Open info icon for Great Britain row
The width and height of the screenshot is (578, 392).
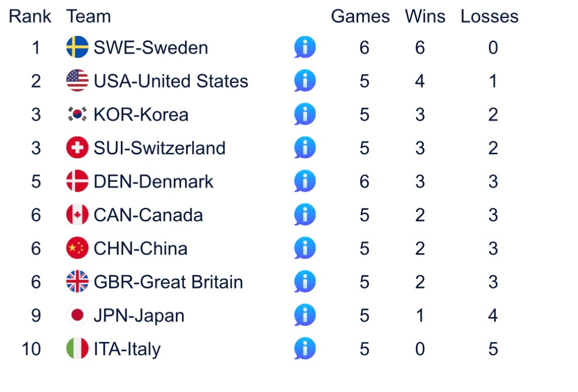pyautogui.click(x=305, y=282)
